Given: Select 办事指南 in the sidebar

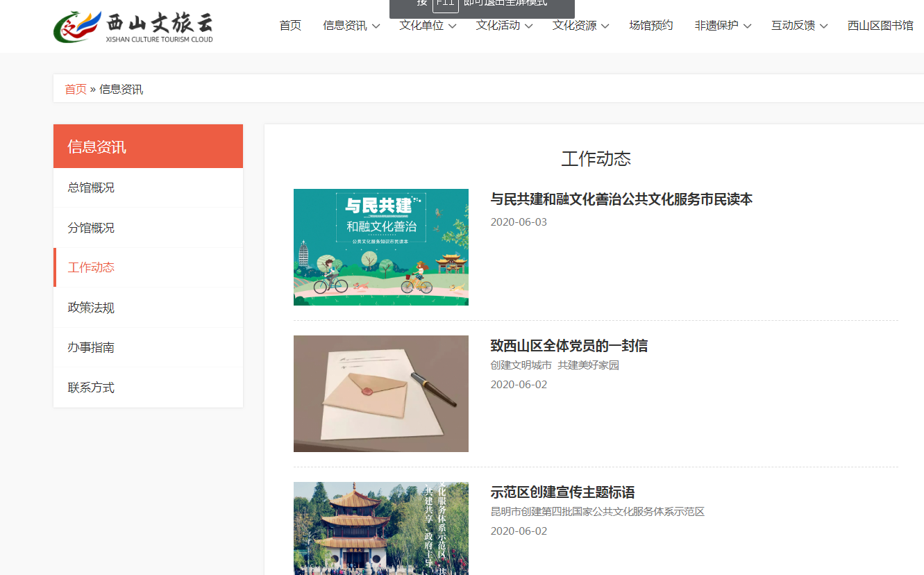Looking at the screenshot, I should point(148,347).
